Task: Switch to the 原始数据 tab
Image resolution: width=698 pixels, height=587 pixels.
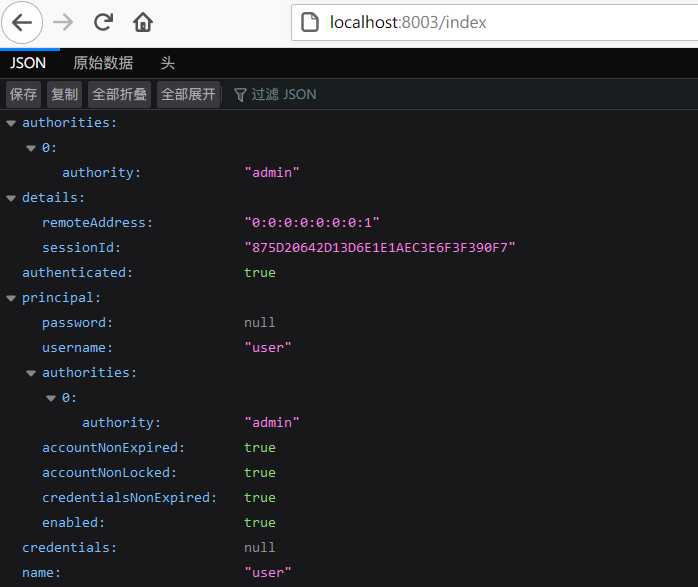Action: click(103, 63)
